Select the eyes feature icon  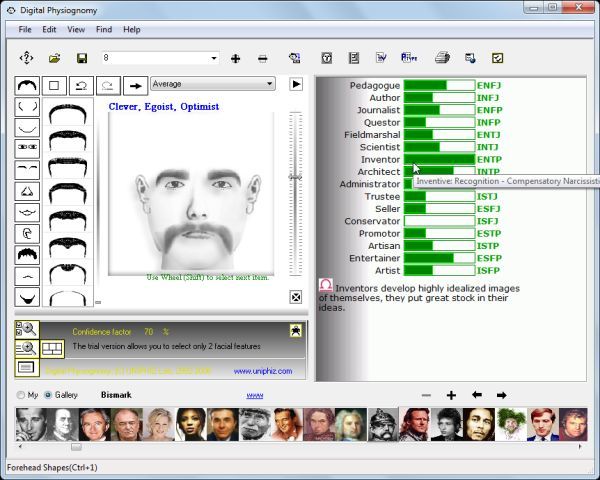click(x=28, y=148)
